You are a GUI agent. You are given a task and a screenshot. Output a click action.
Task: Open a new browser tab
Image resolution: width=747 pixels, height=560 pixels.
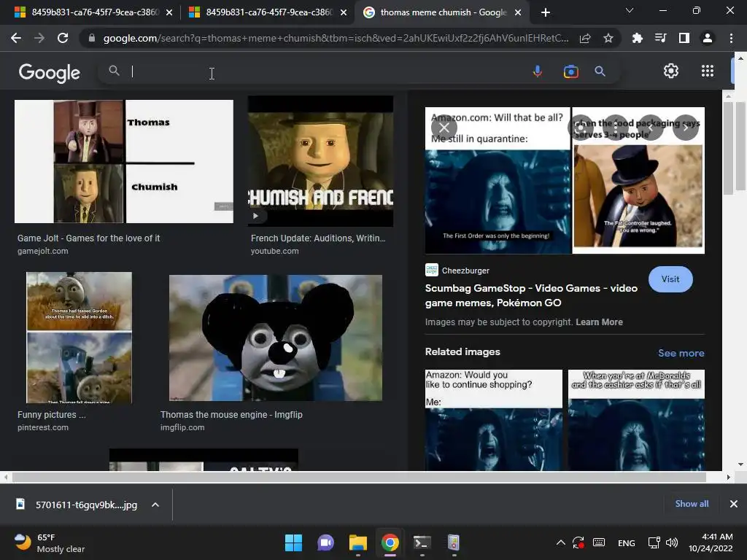point(546,12)
